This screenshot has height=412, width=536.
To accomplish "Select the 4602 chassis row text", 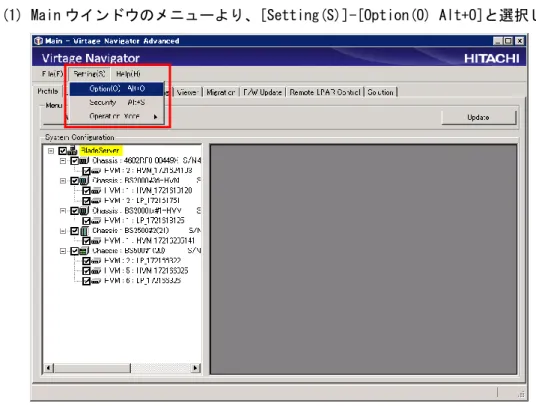I will click(x=146, y=160).
